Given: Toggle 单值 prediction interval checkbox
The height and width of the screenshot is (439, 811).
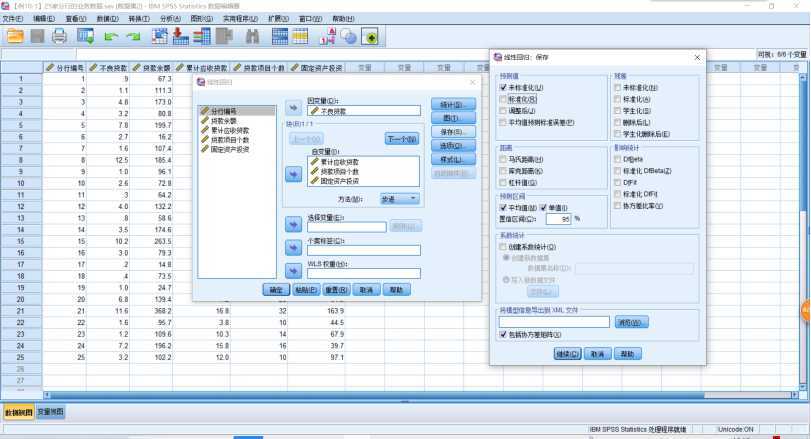Looking at the screenshot, I should pyautogui.click(x=543, y=207).
